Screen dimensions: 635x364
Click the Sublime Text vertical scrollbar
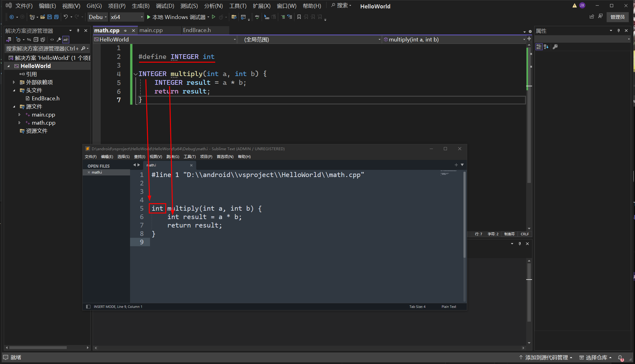[464, 215]
